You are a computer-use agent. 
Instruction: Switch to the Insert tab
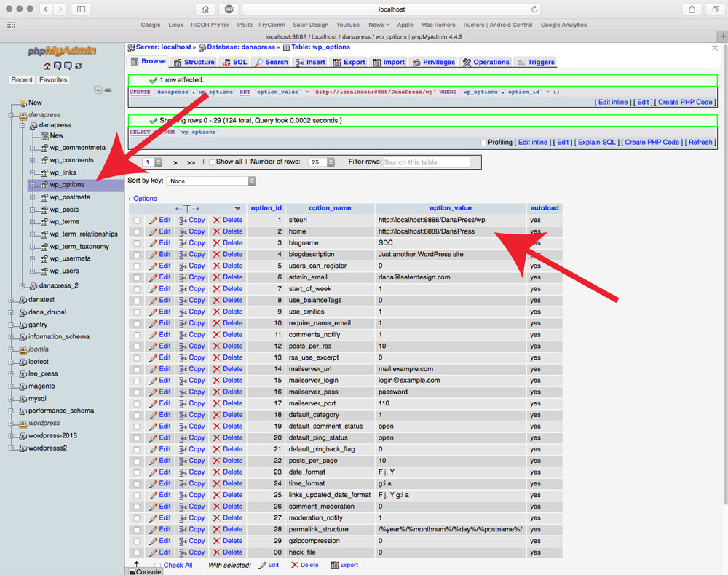310,62
